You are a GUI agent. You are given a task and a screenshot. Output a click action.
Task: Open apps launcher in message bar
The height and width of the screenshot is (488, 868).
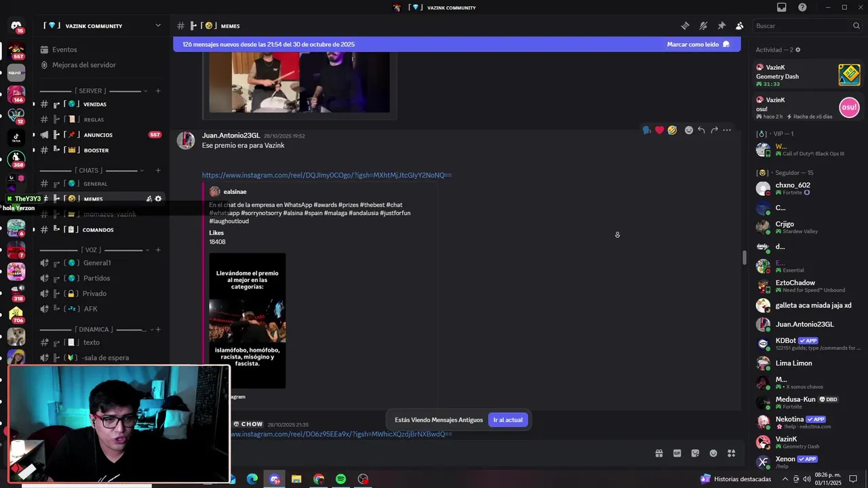(x=732, y=453)
